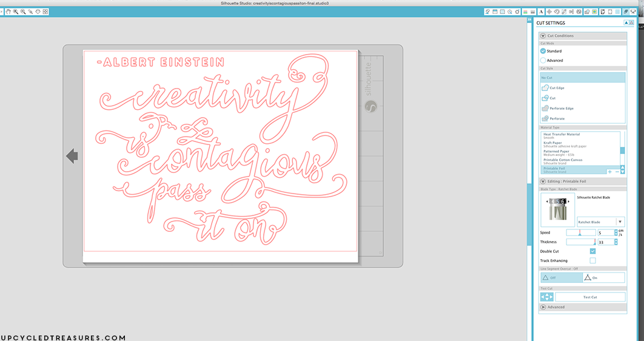Click the mat's left gray arrow
Screen dimensions: 644x341
(72, 156)
